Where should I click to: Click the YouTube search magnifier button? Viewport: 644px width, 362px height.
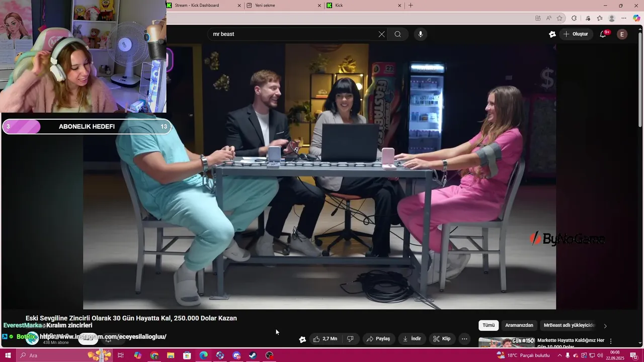(397, 34)
